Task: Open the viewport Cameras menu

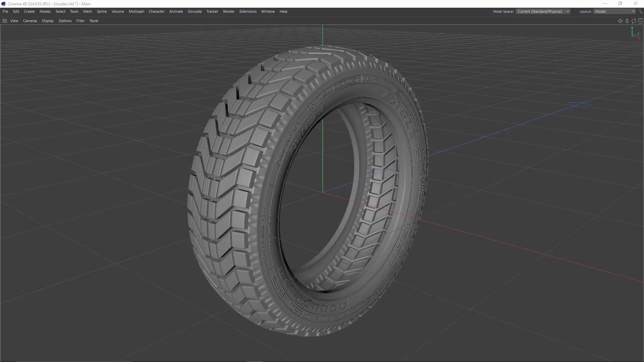Action: coord(30,21)
